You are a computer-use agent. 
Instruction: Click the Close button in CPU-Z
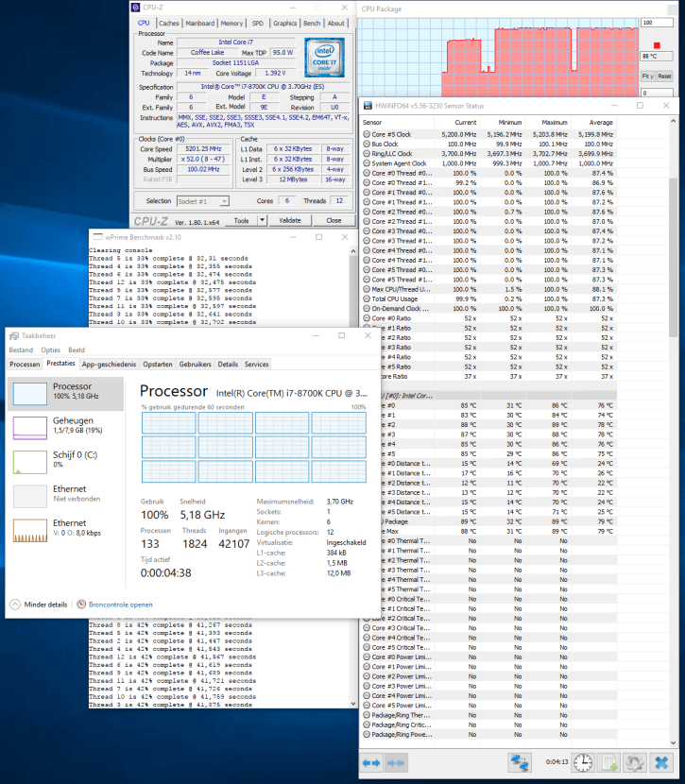tap(334, 220)
